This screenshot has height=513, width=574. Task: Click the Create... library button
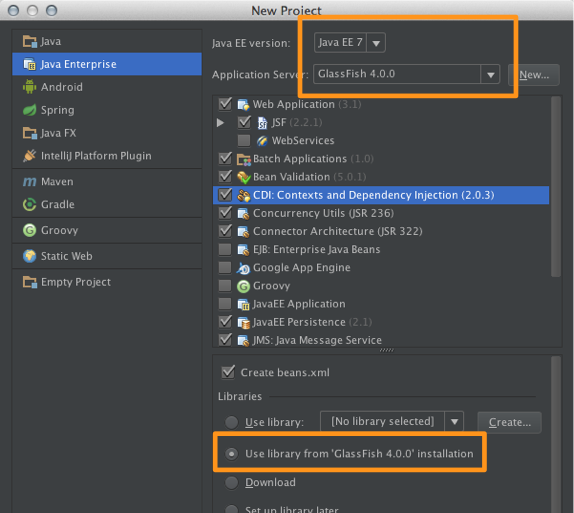click(x=510, y=422)
